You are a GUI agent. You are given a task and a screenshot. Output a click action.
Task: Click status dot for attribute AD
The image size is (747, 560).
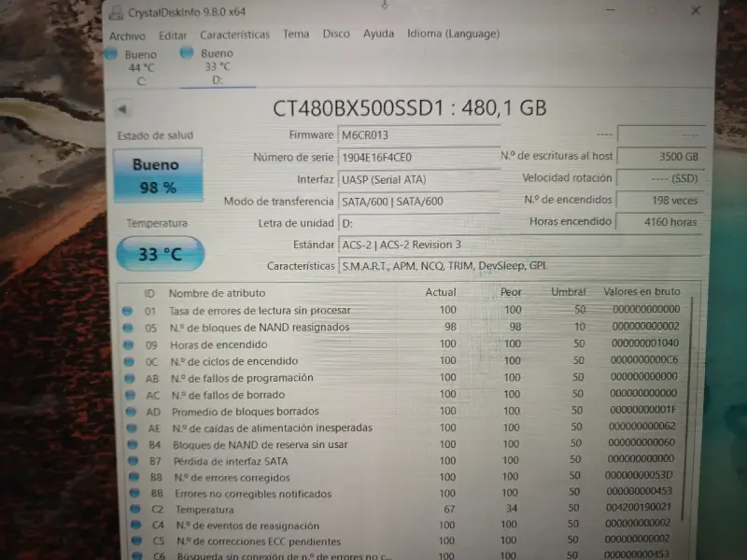[131, 412]
